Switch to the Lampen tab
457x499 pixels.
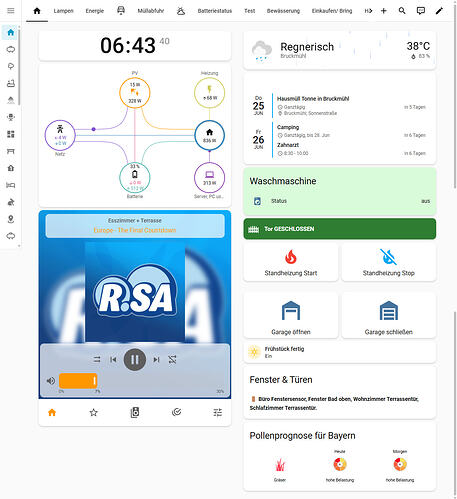click(63, 11)
